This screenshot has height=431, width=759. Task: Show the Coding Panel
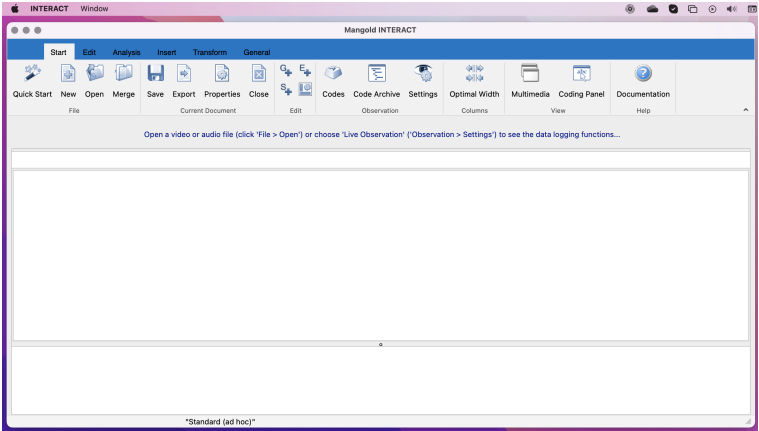[581, 81]
